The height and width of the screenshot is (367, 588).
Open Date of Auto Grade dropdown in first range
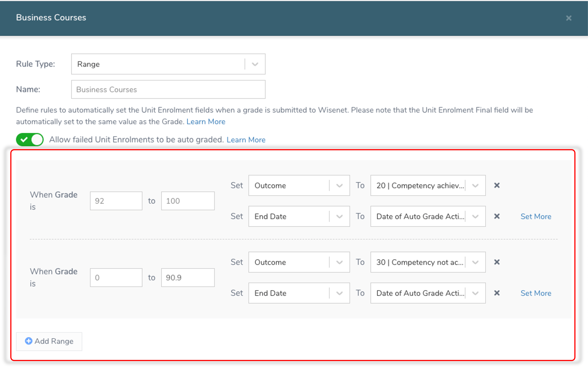coord(428,216)
